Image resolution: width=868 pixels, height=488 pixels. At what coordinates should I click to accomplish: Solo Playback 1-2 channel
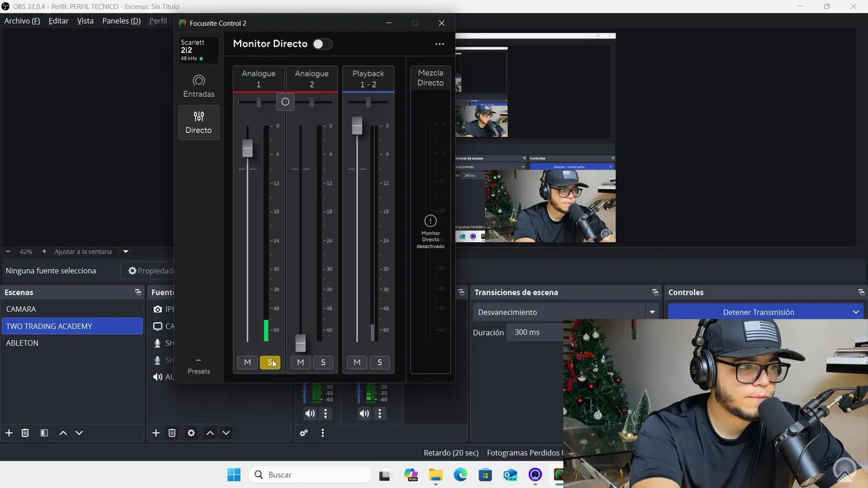[x=379, y=363]
